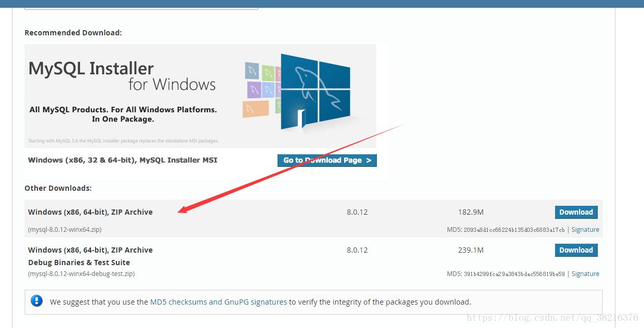Screen dimensions: 644x328
Task: Click the Windows dolphin logo graphic
Action: pyautogui.click(x=315, y=91)
